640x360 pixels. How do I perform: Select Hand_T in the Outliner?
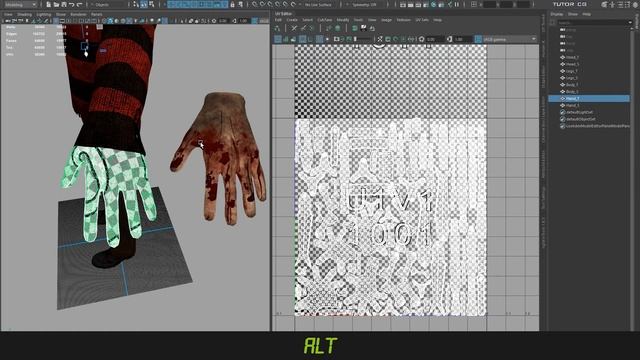[x=590, y=98]
